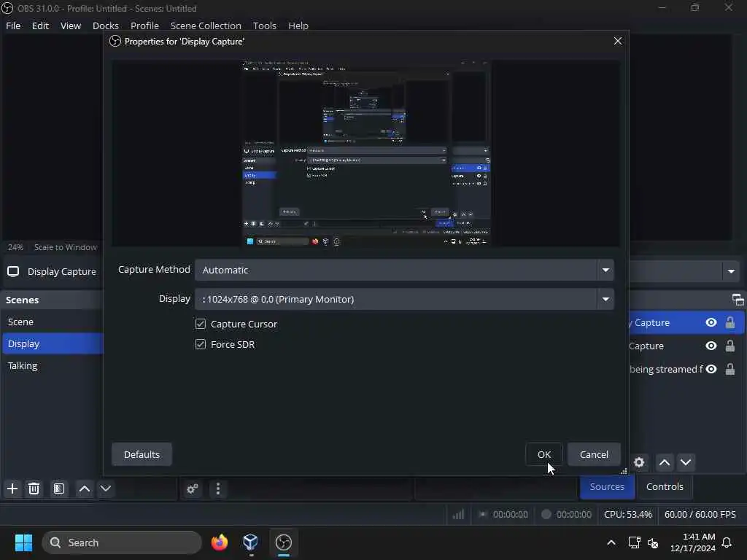This screenshot has width=747, height=560.
Task: Hide the 'being streamed' source
Action: (x=711, y=369)
